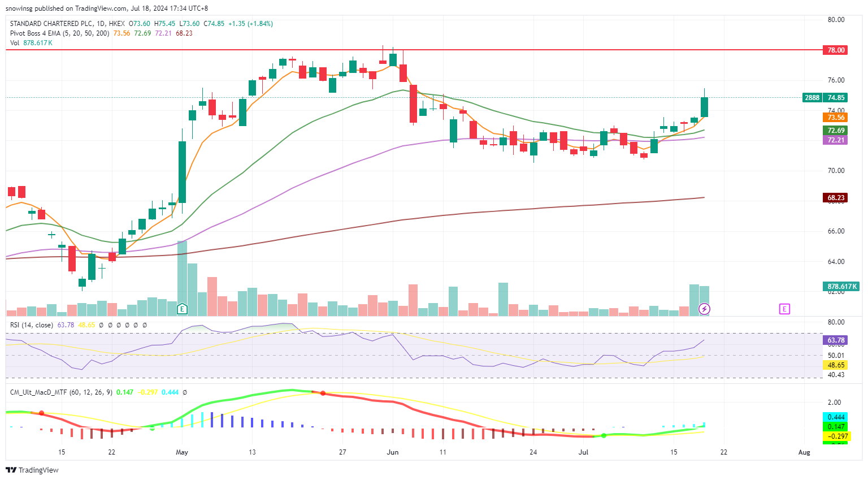The image size is (868, 480).
Task: Click the 11 date label on the time axis
Action: click(x=443, y=452)
